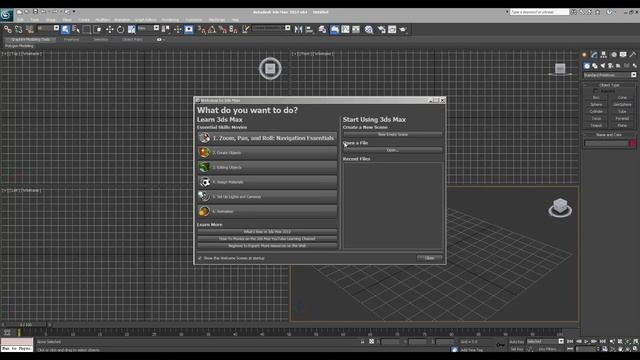Click the Open... file button
Viewport: 640px width, 360px height.
tap(393, 150)
